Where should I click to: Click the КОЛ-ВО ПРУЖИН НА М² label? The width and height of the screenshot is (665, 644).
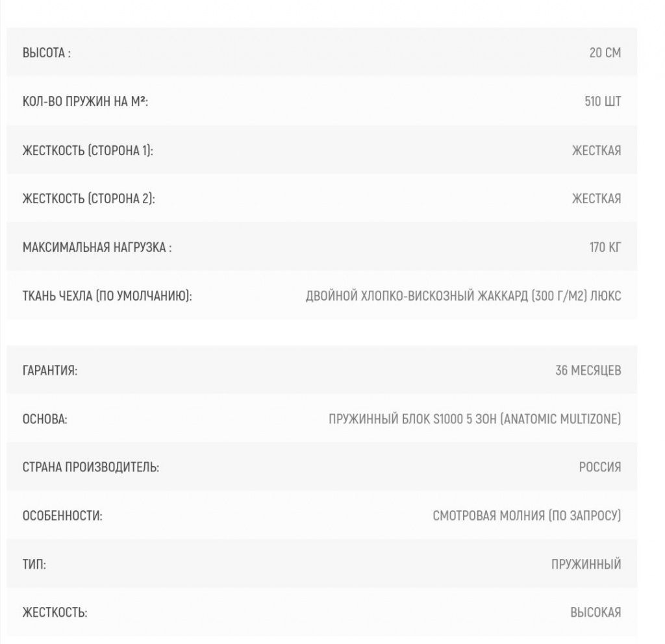click(85, 101)
